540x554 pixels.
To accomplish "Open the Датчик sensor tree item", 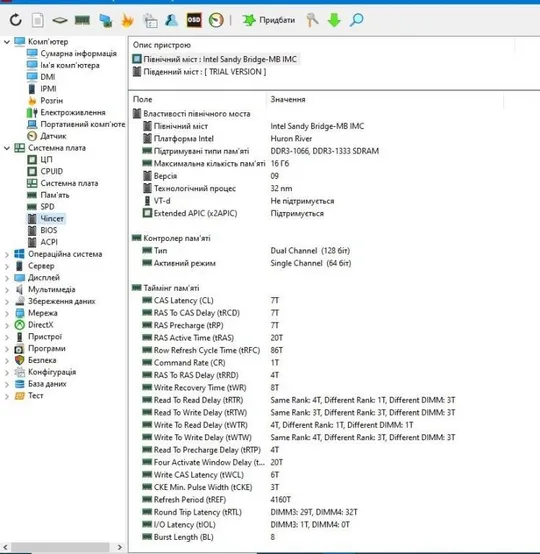I will coord(53,136).
